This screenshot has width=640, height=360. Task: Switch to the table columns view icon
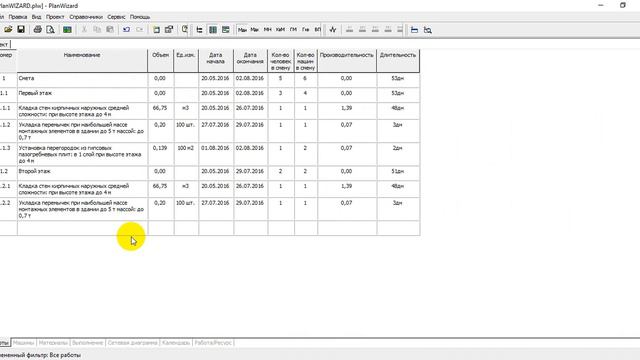click(x=213, y=29)
